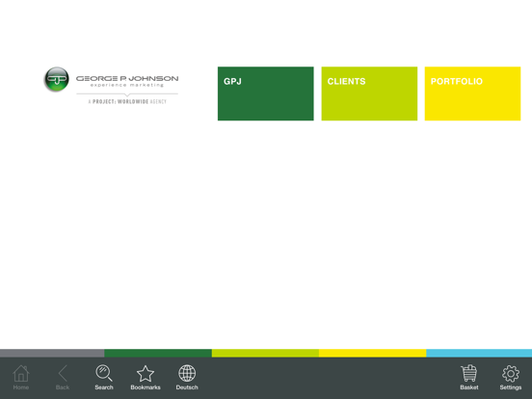Select the light blue color bar segment
The height and width of the screenshot is (399, 532).
click(479, 353)
